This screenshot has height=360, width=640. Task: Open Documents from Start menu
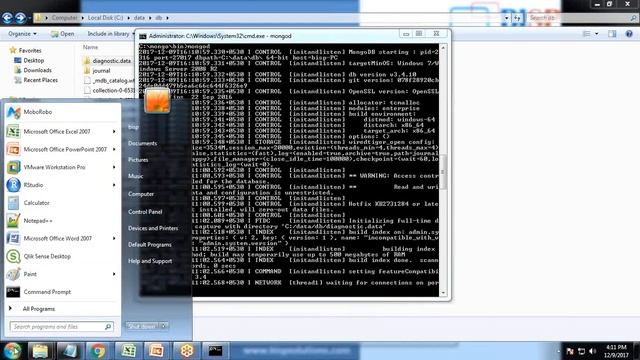142,143
